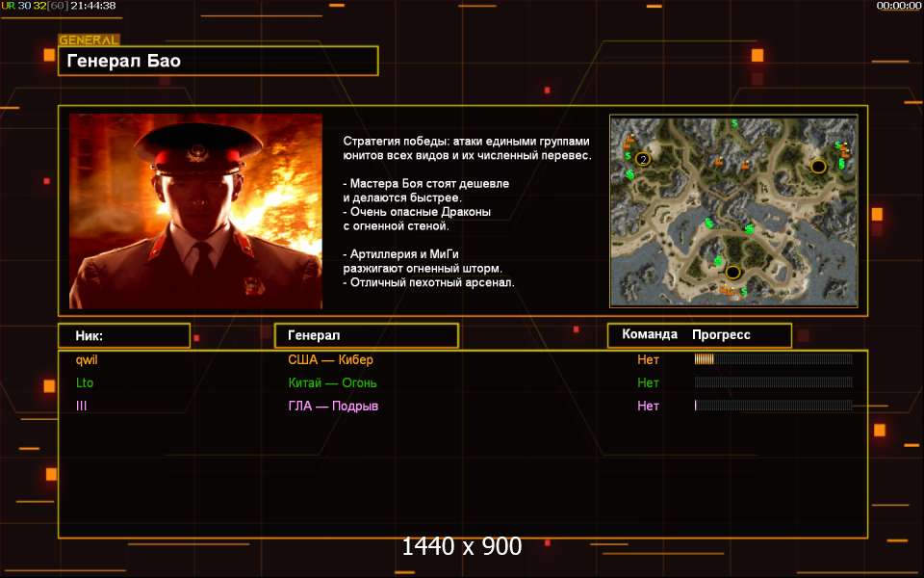Viewport: 924px width, 578px height.
Task: Open qwil's team selection showing Нет
Action: tap(648, 359)
